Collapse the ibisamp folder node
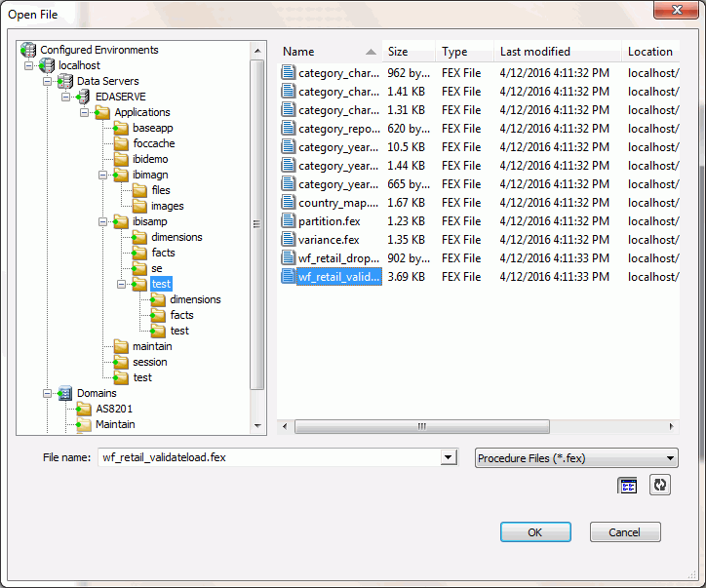The width and height of the screenshot is (706, 588). (x=102, y=222)
